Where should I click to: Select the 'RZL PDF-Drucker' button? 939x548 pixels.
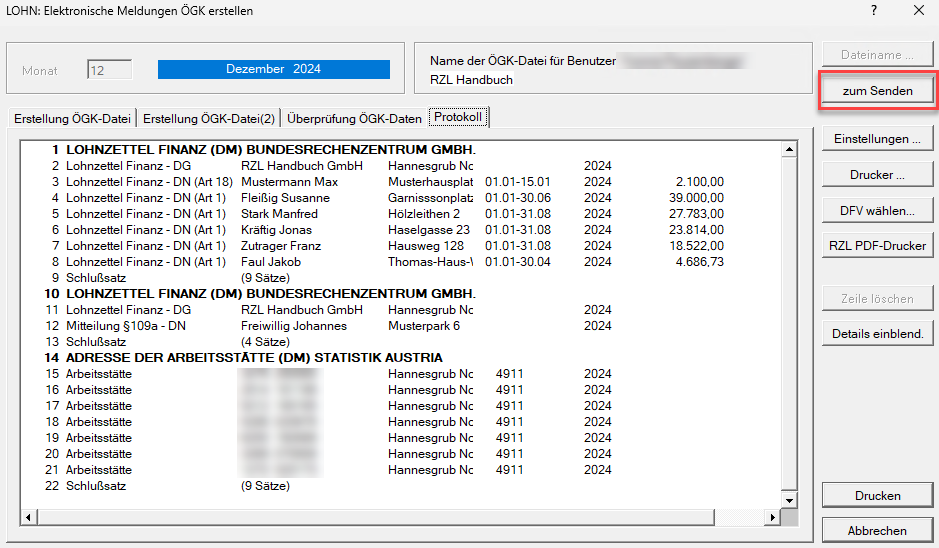pyautogui.click(x=877, y=245)
